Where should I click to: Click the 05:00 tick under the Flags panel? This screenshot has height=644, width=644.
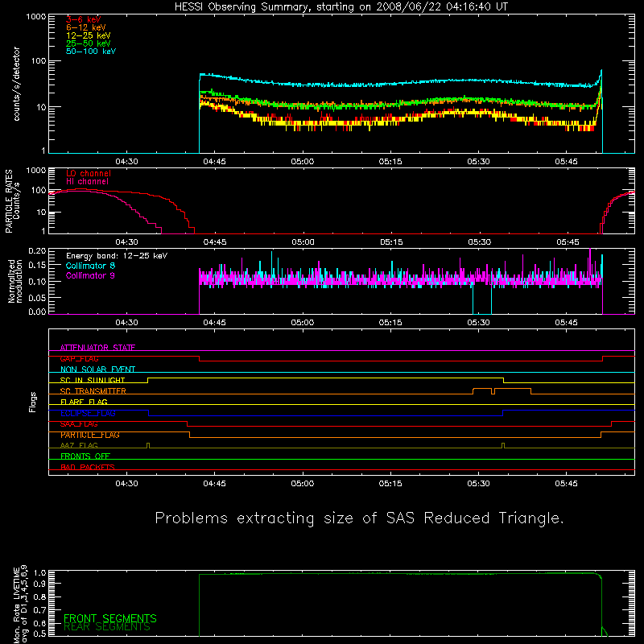click(303, 484)
